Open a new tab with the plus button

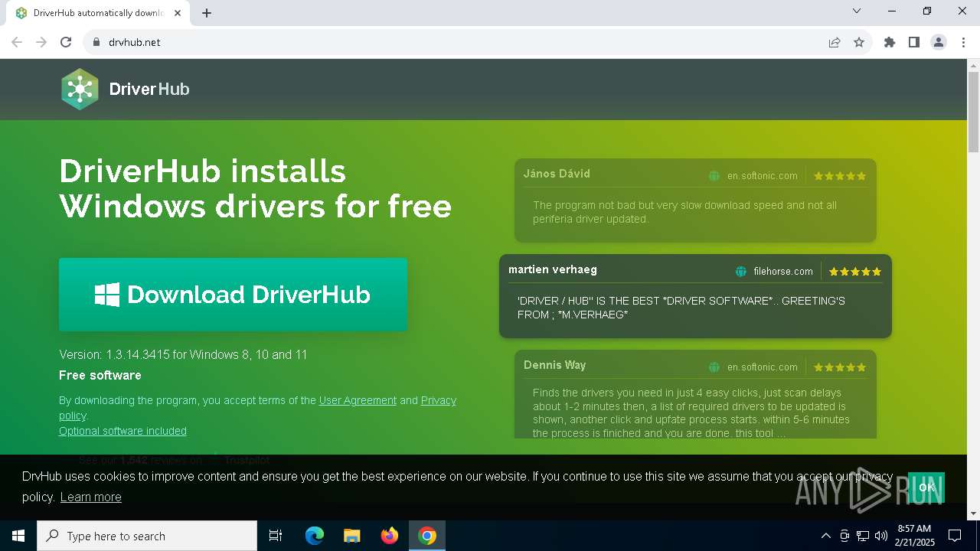coord(207,13)
